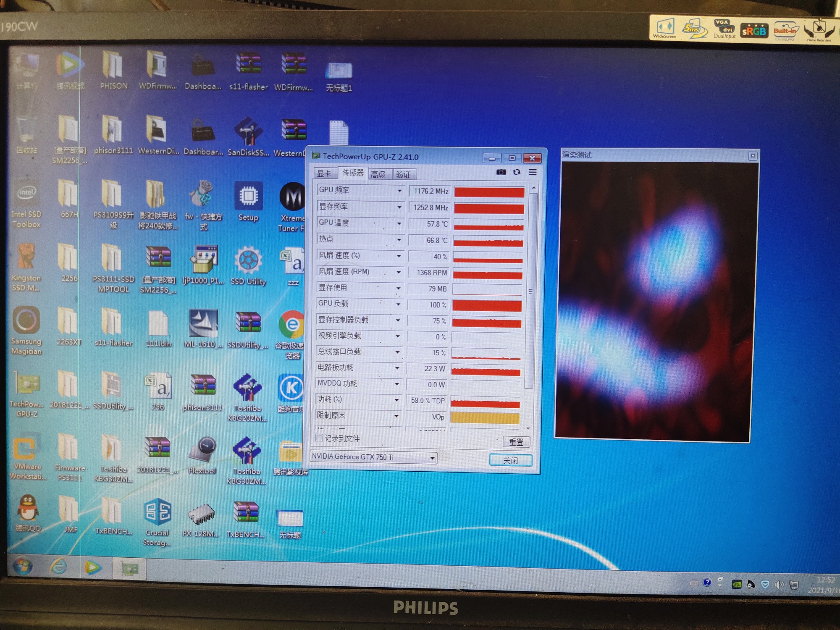Switch to the 显卡 tab
Screen dimensions: 840x630
324,174
